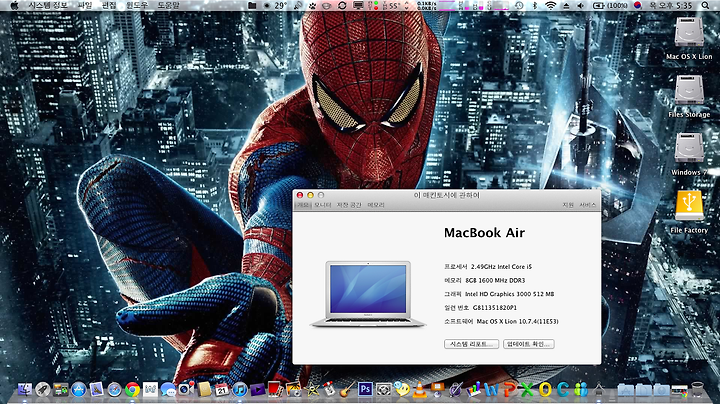The width and height of the screenshot is (720, 404).
Task: Open Microsoft Communicator C icon
Action: (x=563, y=390)
